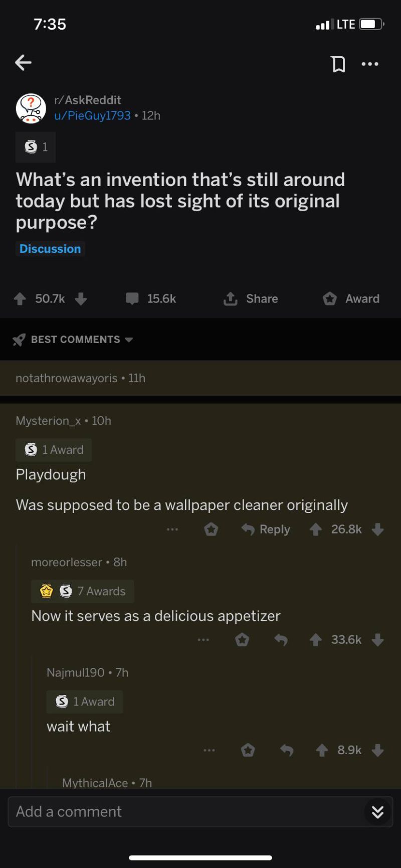
Task: Open the 15.6k comments icon
Action: (x=132, y=299)
